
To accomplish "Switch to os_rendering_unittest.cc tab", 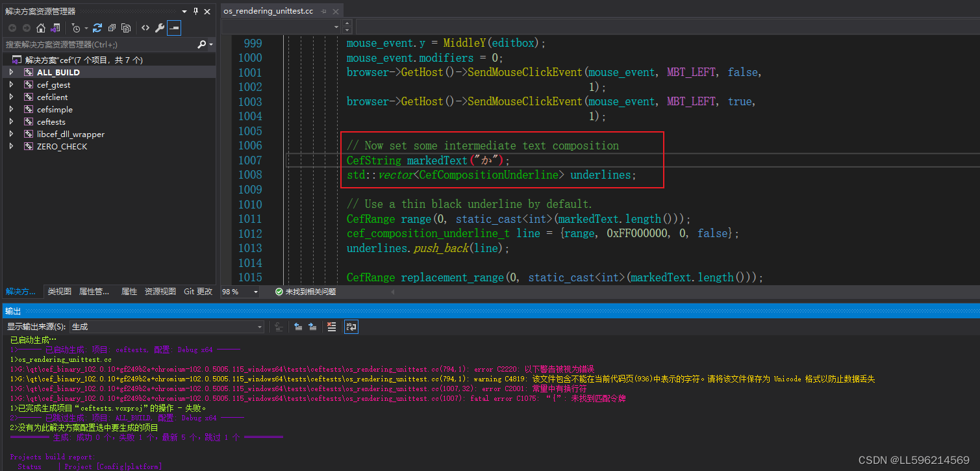I will 268,11.
